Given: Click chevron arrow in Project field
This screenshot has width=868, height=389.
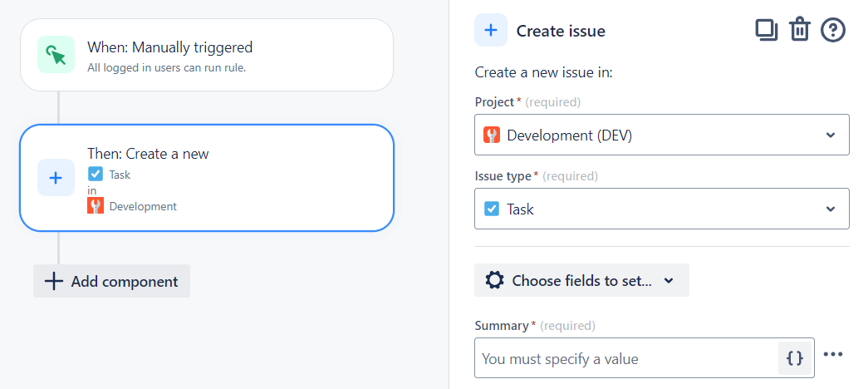Looking at the screenshot, I should (x=831, y=135).
